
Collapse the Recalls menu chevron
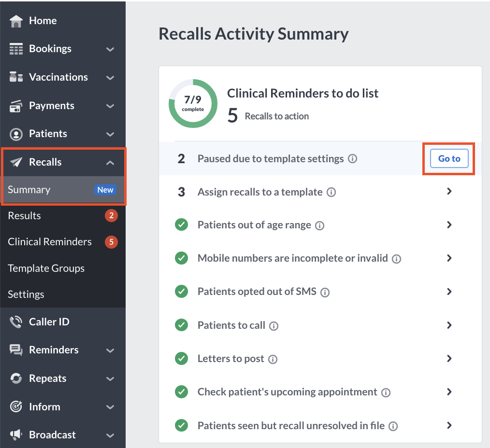pos(110,163)
